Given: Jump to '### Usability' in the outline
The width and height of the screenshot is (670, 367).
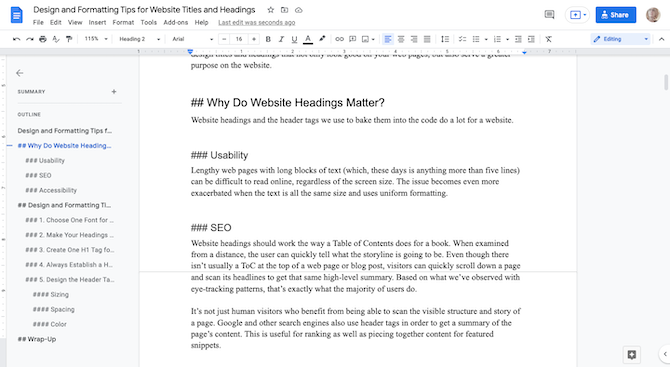Looking at the screenshot, I should click(x=45, y=161).
